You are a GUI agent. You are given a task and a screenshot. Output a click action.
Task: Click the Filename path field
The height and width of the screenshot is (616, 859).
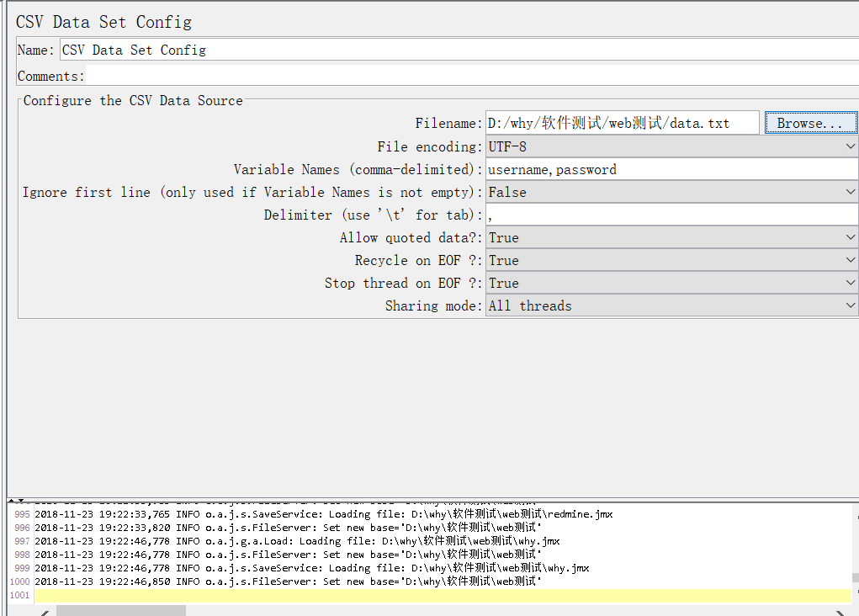623,123
